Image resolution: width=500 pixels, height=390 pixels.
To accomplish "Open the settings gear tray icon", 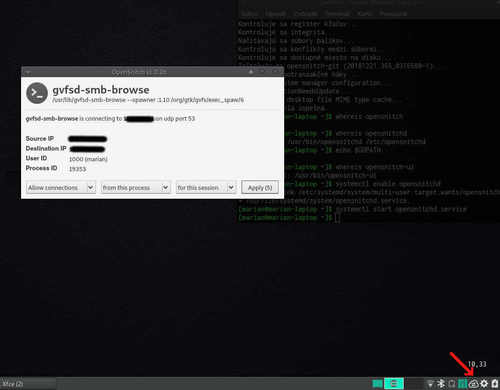I will click(484, 384).
